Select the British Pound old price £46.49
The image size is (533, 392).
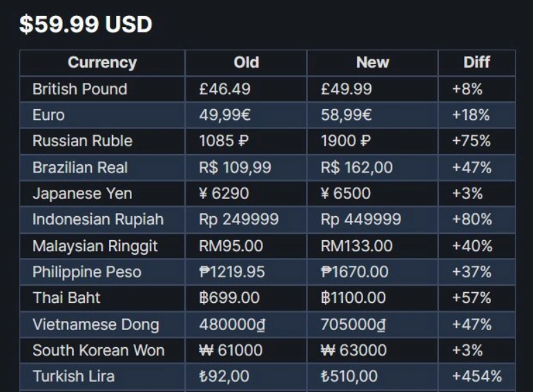[x=225, y=89]
